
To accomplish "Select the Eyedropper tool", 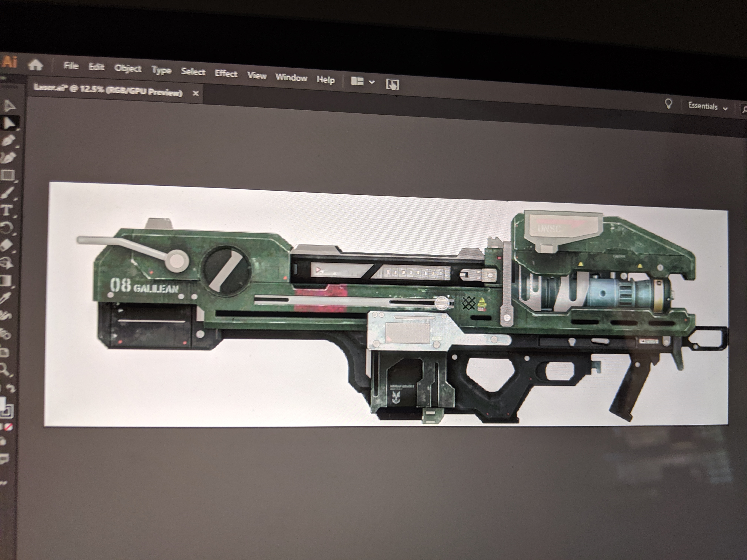I will 5,298.
